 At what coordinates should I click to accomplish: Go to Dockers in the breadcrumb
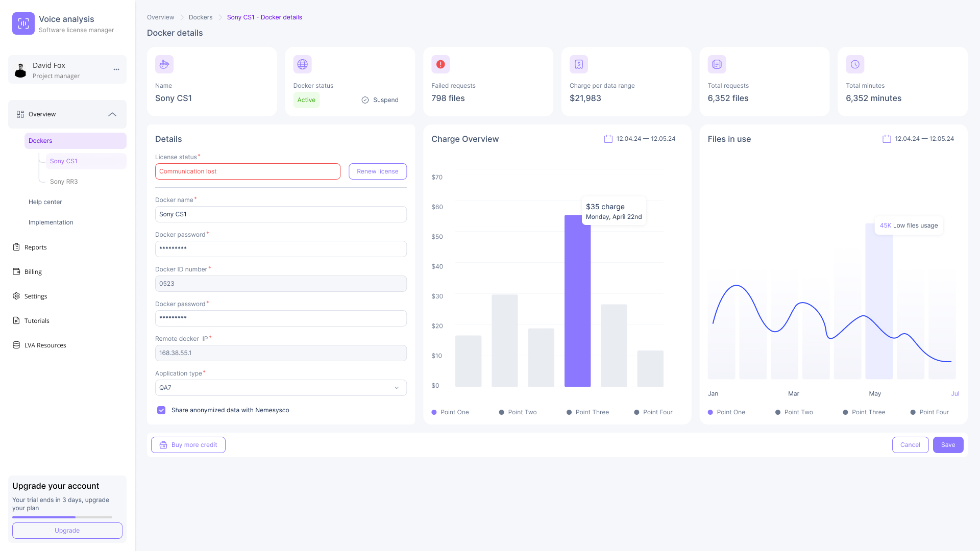pos(200,17)
